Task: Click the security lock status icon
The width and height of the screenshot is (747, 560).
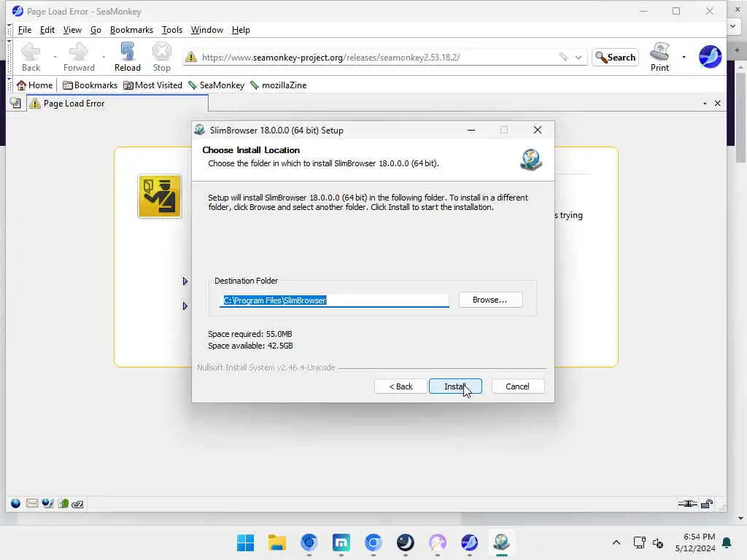Action: (707, 504)
